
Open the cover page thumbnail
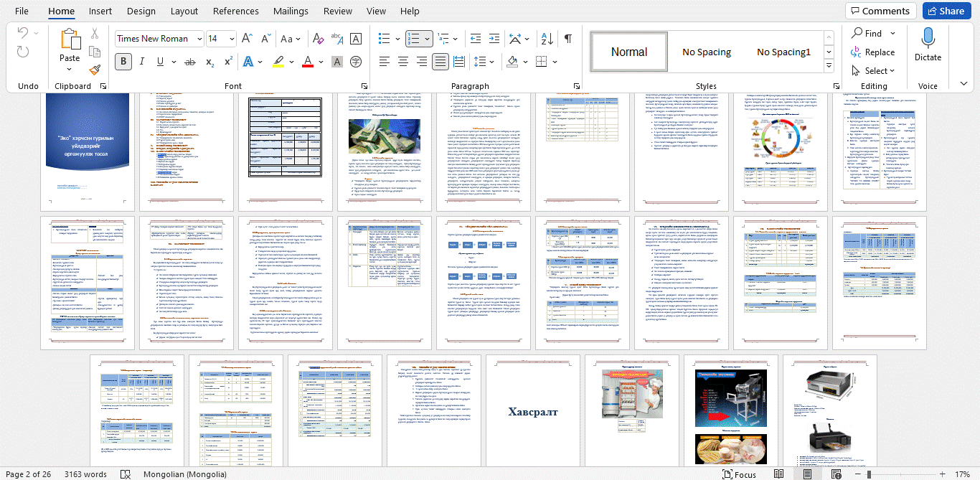pos(88,151)
